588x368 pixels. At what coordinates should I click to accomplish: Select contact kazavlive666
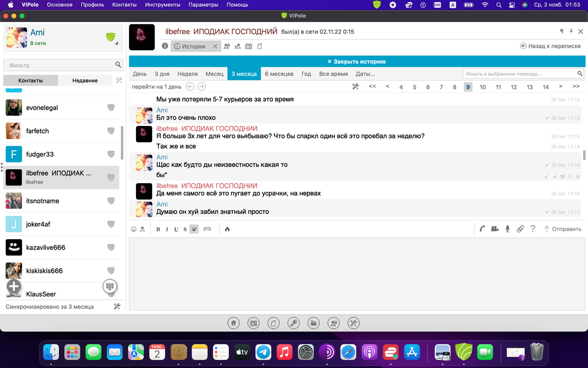click(x=61, y=247)
